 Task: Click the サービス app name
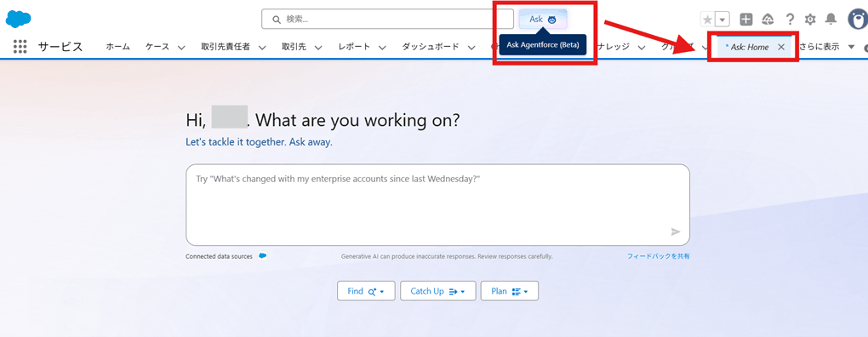point(60,47)
